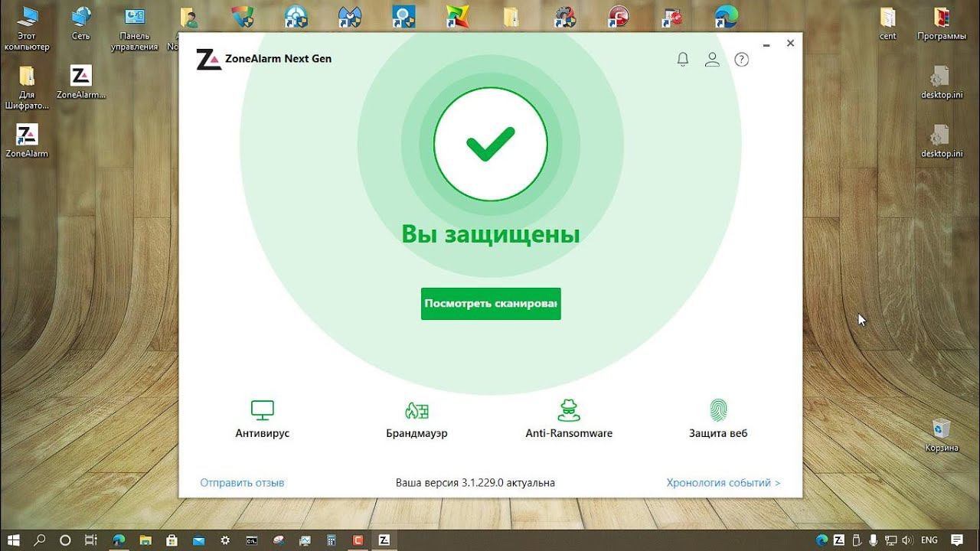Open the notifications bell in ZoneAlarm
The height and width of the screenshot is (551, 980).
pos(683,59)
